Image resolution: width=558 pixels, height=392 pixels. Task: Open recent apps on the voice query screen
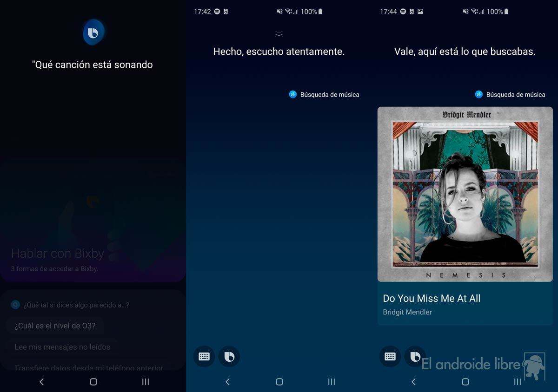145,381
